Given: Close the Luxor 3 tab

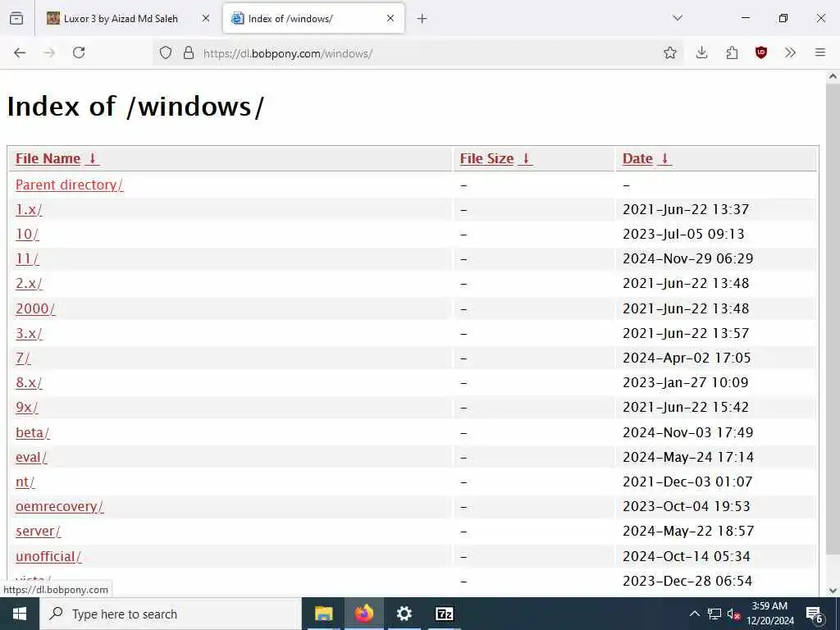Looking at the screenshot, I should pos(206,18).
